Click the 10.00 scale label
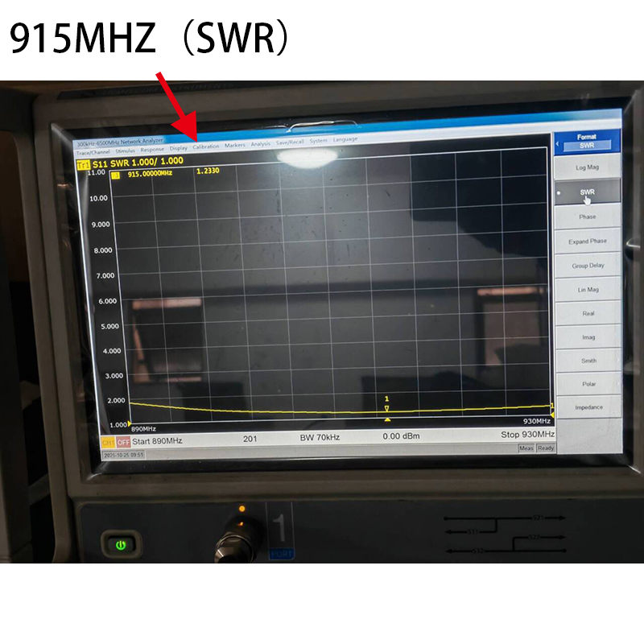The width and height of the screenshot is (644, 644). pos(98,198)
